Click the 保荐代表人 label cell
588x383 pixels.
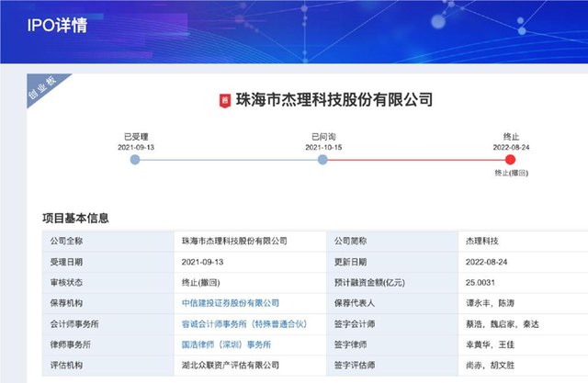tap(392, 303)
